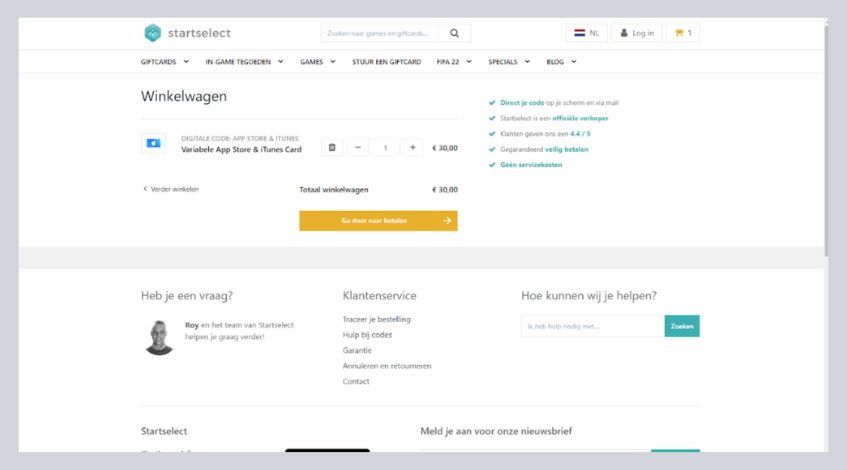
Task: Click the Totaal winkelwagen label
Action: [334, 190]
